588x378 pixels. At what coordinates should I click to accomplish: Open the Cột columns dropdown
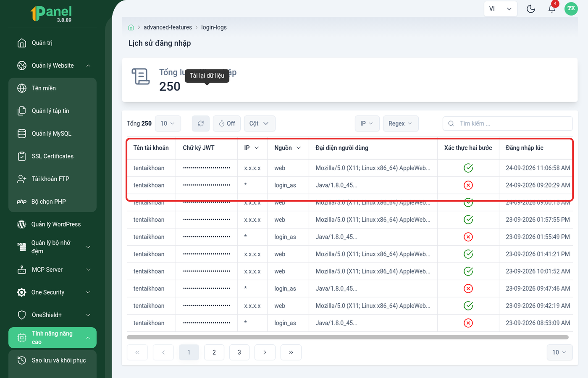[x=259, y=123]
